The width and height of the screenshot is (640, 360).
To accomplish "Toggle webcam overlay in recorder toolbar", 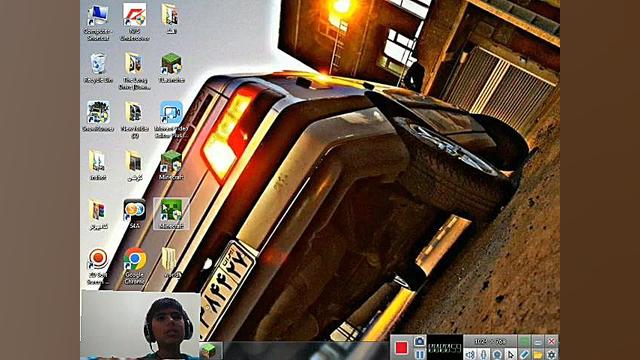I will coord(497,354).
